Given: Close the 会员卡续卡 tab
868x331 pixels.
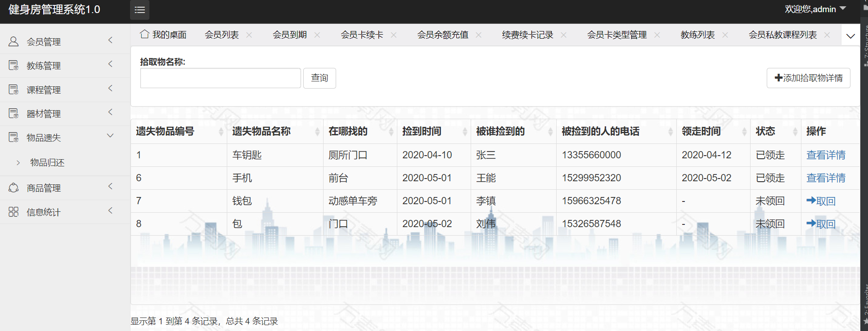Looking at the screenshot, I should coord(394,35).
